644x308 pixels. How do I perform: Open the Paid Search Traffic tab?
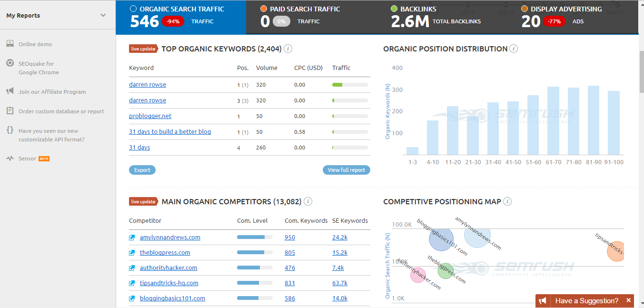[x=311, y=17]
